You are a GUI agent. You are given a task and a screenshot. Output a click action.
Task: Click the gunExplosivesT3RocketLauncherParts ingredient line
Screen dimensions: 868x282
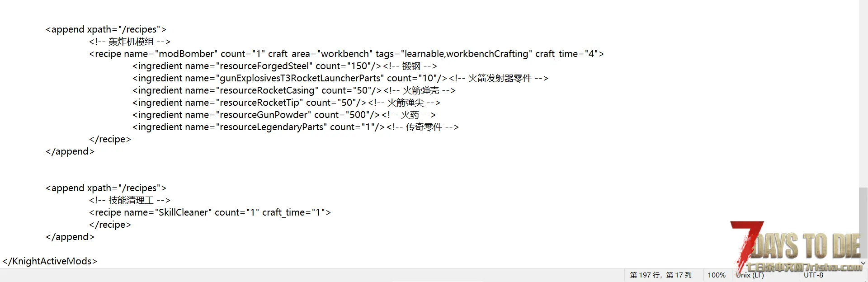340,78
